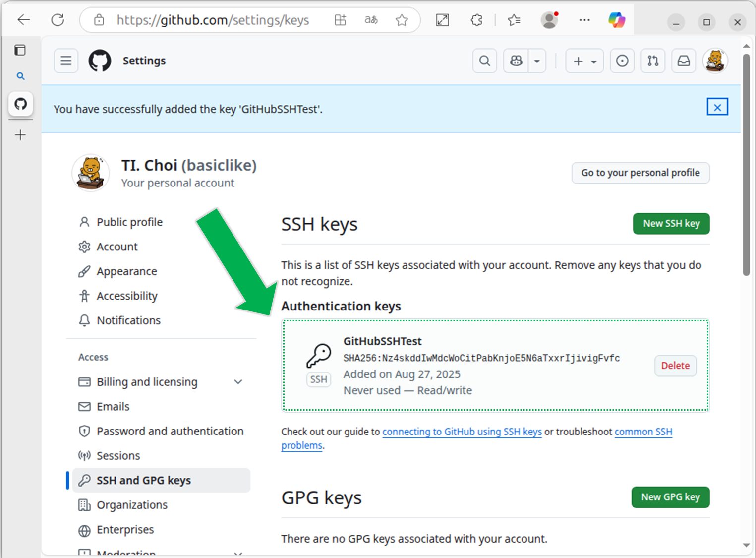Viewport: 756px width, 558px height.
Task: Dismiss the key added success banner
Action: coord(717,107)
